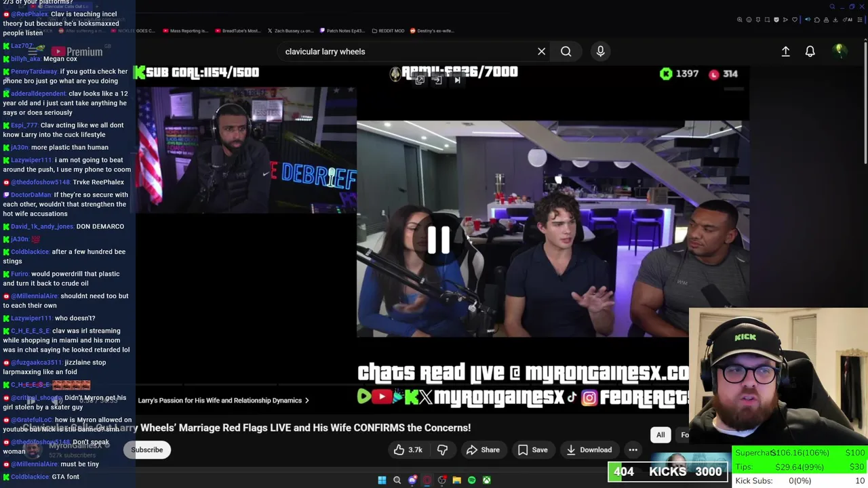868x488 pixels.
Task: Click the YouTube search magnifier button
Action: coord(566,52)
